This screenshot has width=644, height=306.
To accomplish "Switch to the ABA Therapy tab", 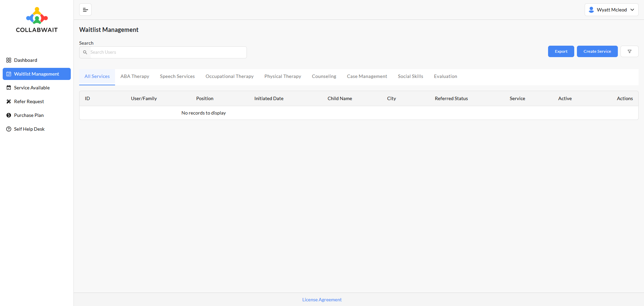I will 135,77.
